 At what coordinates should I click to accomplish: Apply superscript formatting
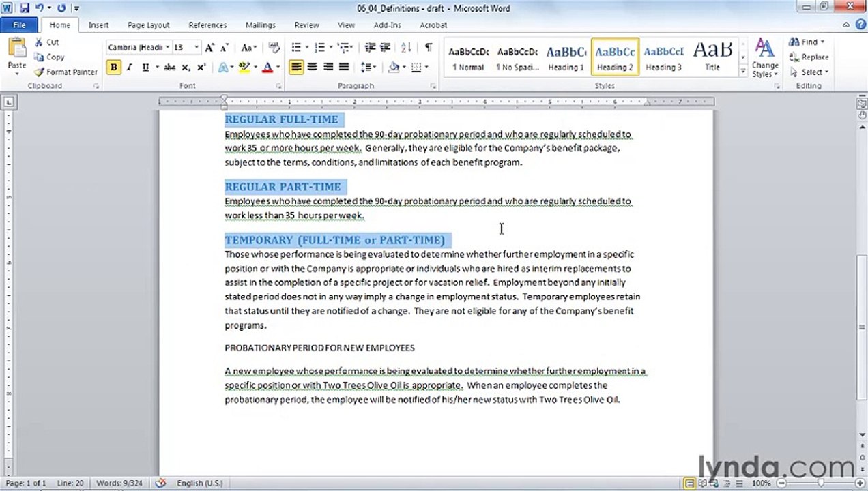[x=201, y=68]
